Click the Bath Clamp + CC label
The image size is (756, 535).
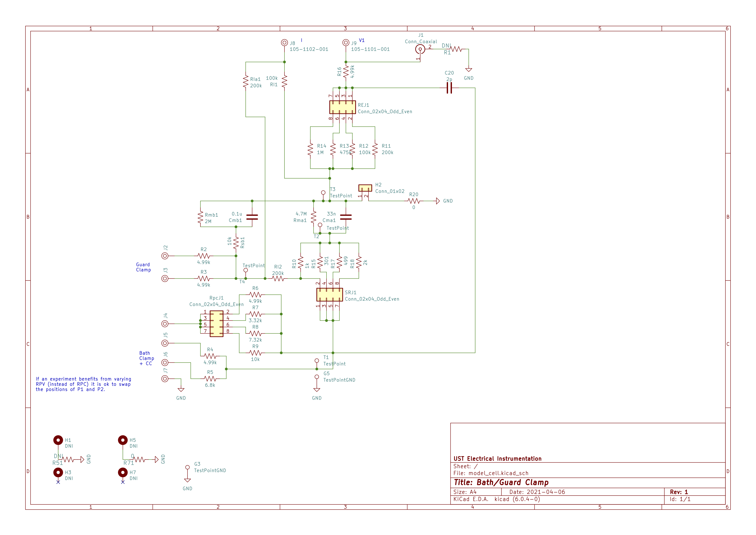coord(146,358)
